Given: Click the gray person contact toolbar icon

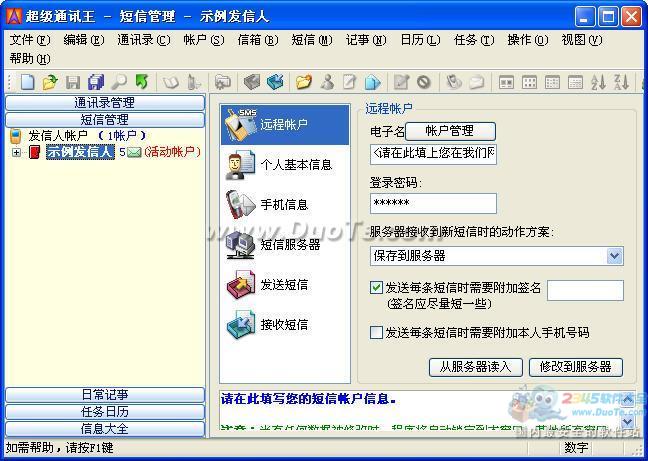Looking at the screenshot, I should 327,82.
